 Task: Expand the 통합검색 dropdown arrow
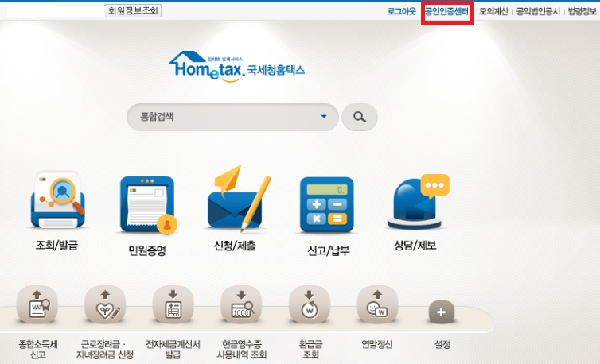[x=324, y=118]
